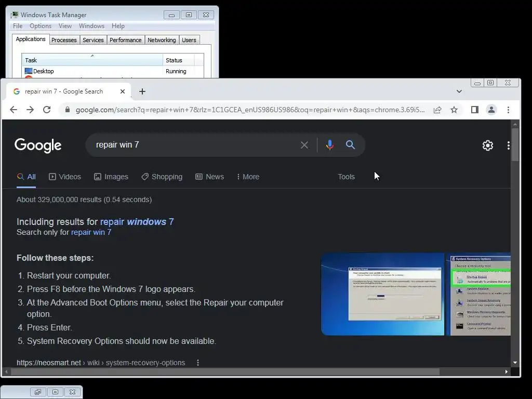Focus the Chrome address bar URL
Image resolution: width=532 pixels, height=399 pixels.
(250, 110)
